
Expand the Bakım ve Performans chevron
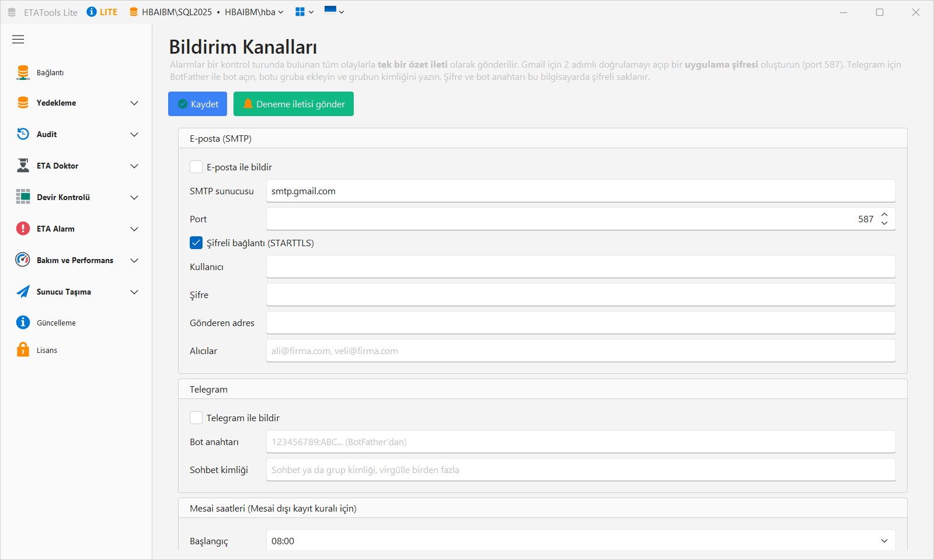tap(134, 260)
